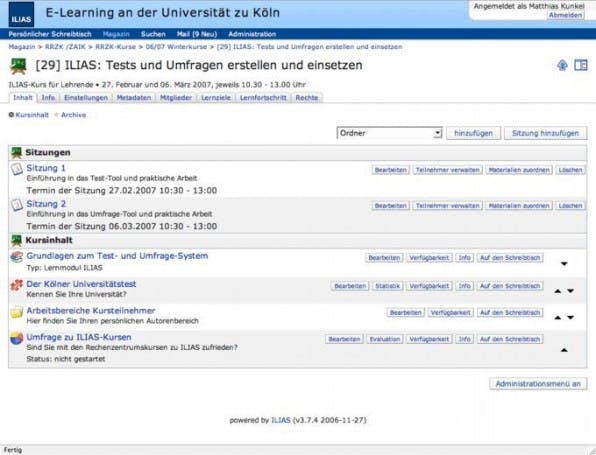Click Materialien zuordnen for Sitzung 2
Viewport: 596px width, 455px height.
click(x=519, y=206)
